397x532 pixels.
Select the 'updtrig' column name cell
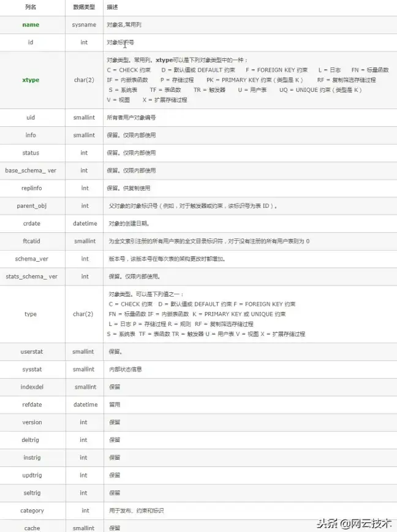[32, 476]
